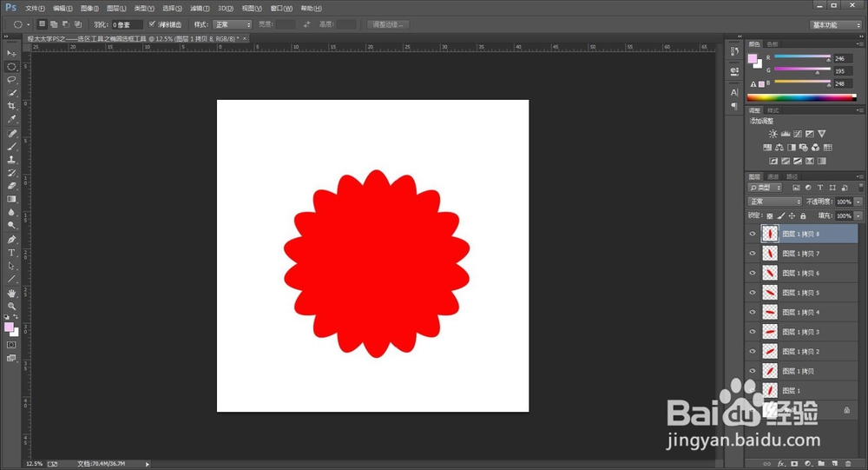Select the History Brush tool

click(11, 173)
